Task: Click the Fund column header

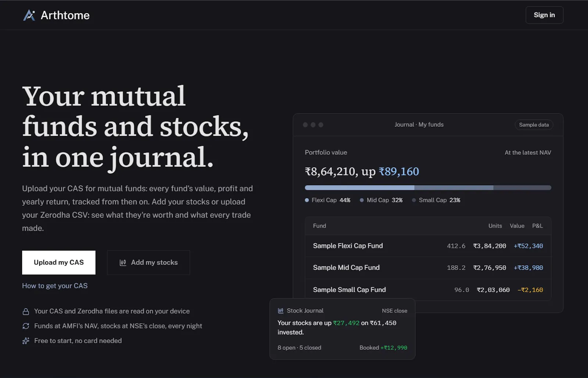Action: coord(319,226)
